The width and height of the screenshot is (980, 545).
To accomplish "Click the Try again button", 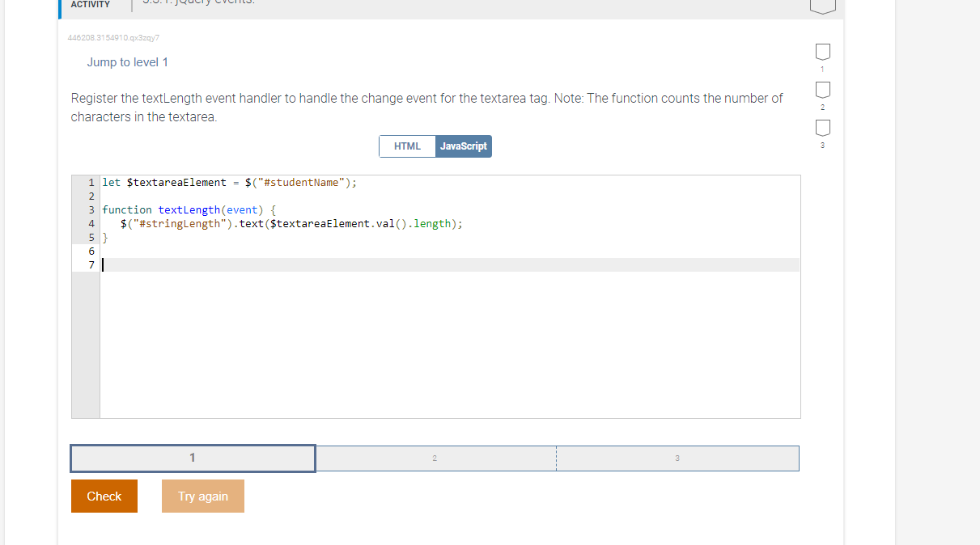I will tap(202, 496).
